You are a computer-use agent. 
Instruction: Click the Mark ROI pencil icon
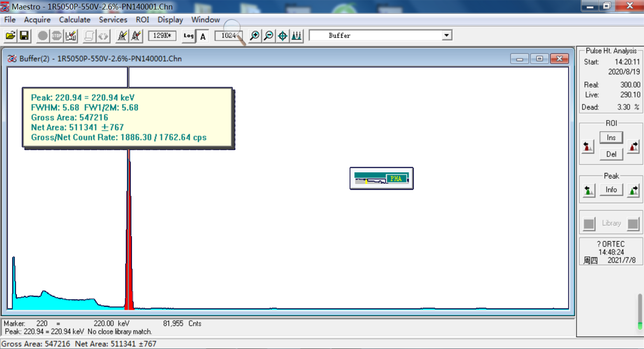click(122, 36)
